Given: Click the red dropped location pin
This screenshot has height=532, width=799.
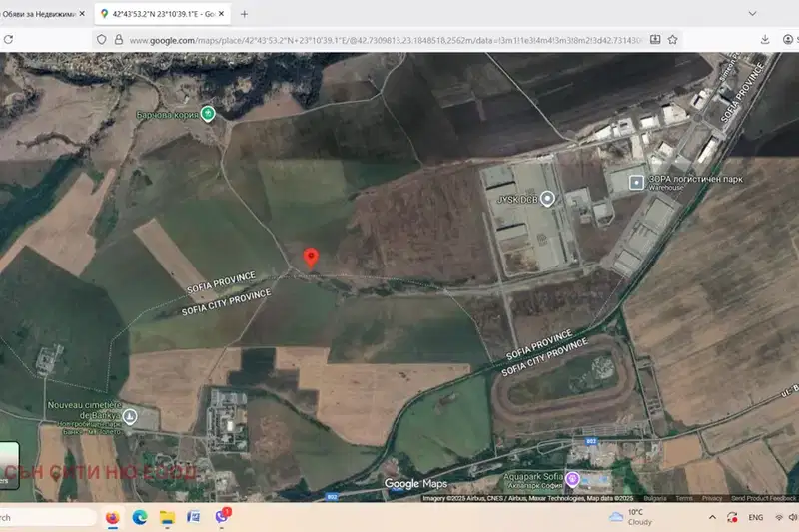Looking at the screenshot, I should click(311, 259).
